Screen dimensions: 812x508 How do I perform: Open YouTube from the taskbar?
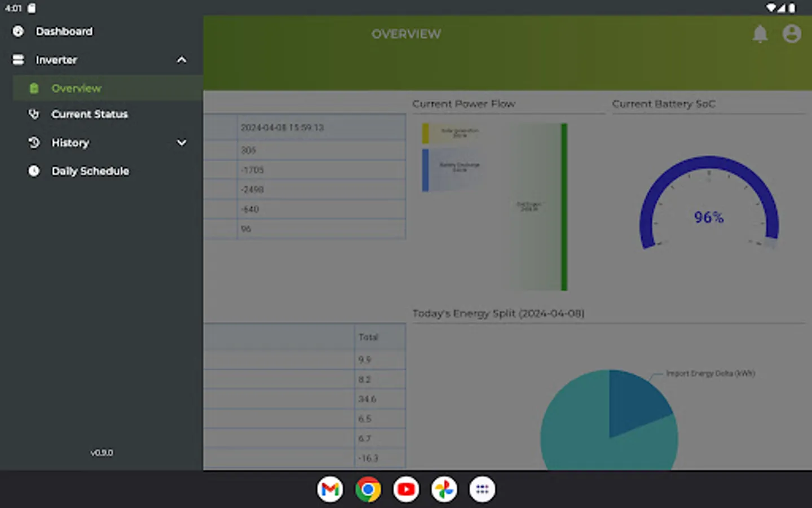pos(406,489)
